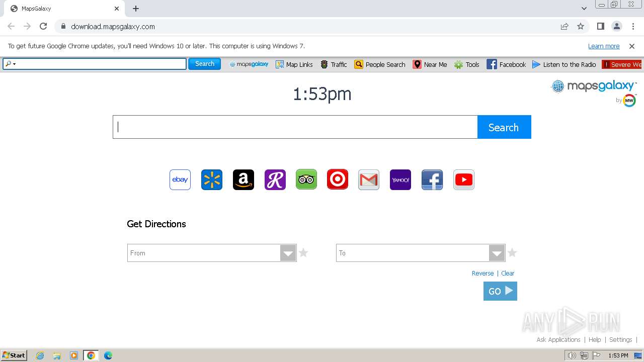The height and width of the screenshot is (362, 644).
Task: Focus the main page search box
Action: click(x=295, y=127)
